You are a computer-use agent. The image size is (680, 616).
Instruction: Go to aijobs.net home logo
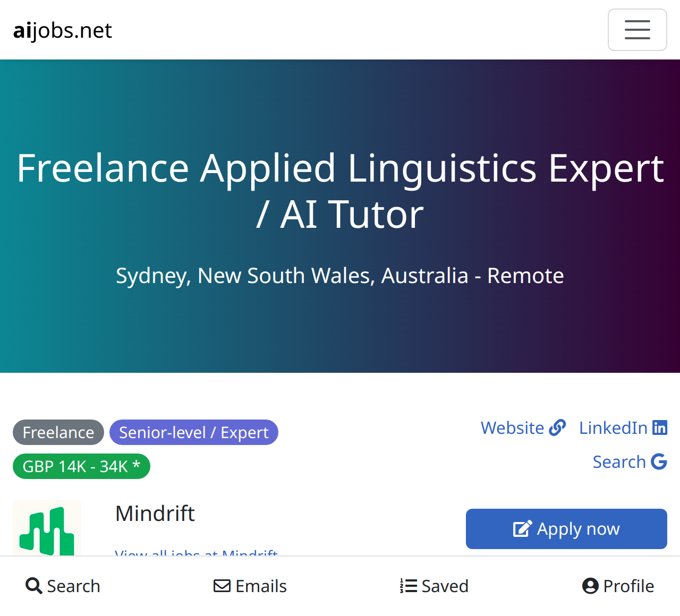coord(63,30)
